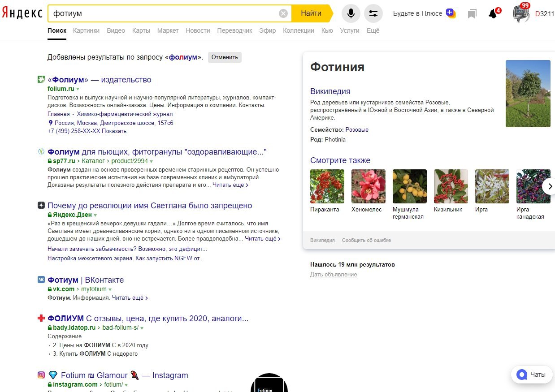
Task: Open user profile avatar
Action: click(x=521, y=13)
